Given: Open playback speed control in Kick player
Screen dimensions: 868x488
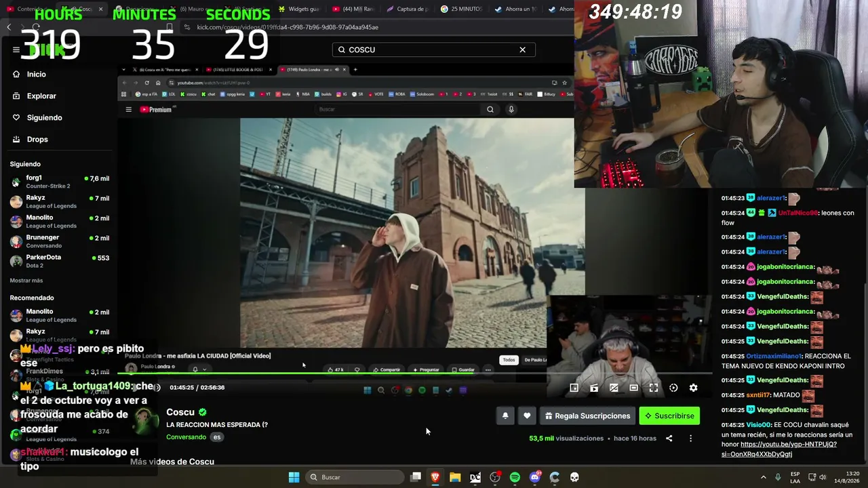Looking at the screenshot, I should point(673,388).
